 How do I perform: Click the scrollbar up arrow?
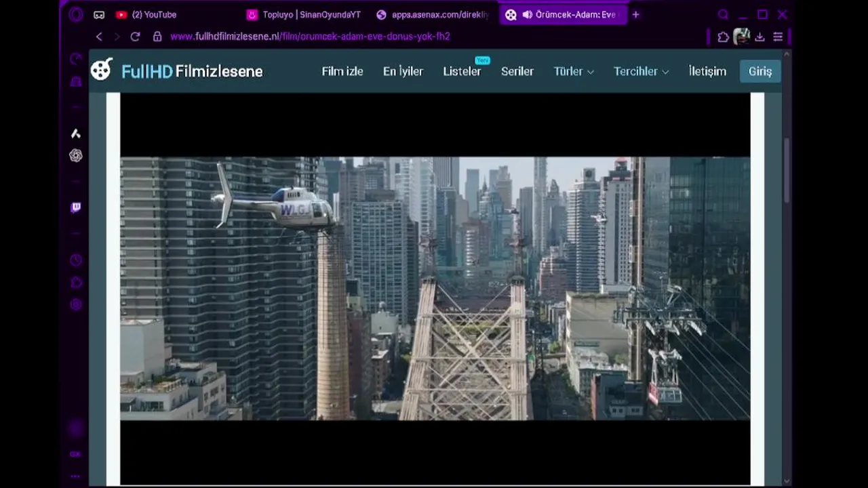[787, 54]
